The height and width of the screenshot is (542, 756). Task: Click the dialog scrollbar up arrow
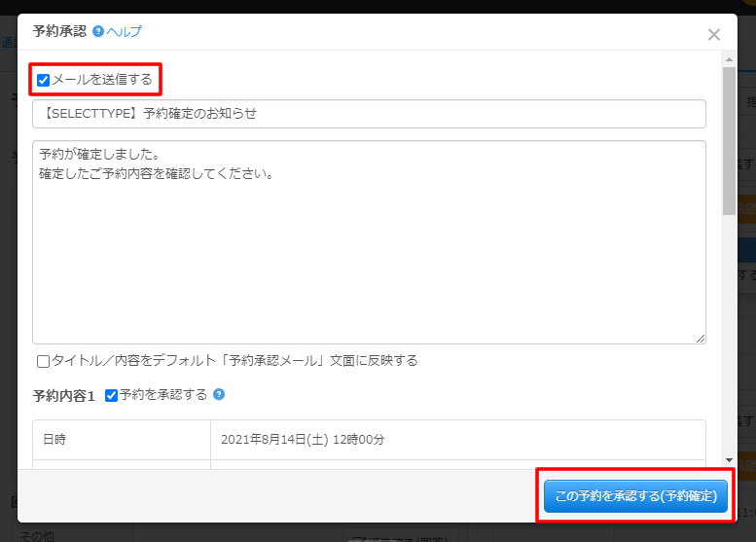pos(729,61)
